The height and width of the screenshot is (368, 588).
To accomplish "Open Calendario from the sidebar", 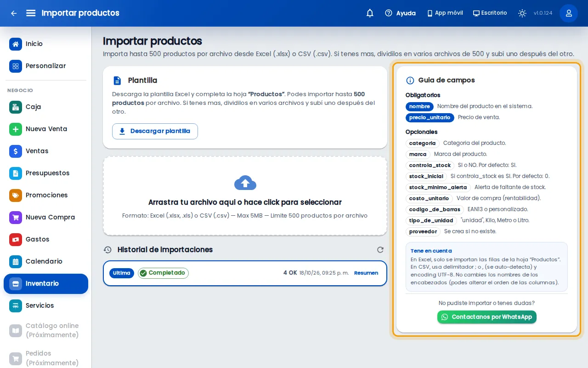I will (x=46, y=262).
